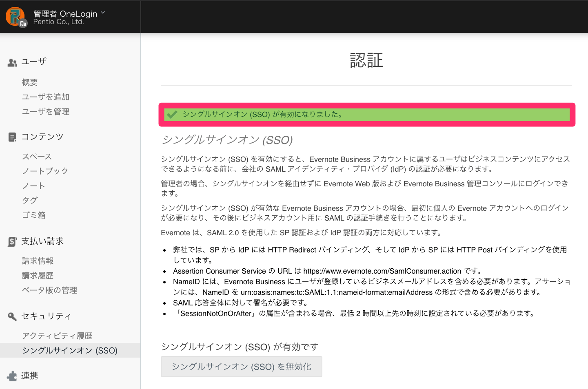Click the 管理者 OneLogin account name
Image resolution: width=588 pixels, height=389 pixels.
pyautogui.click(x=65, y=13)
